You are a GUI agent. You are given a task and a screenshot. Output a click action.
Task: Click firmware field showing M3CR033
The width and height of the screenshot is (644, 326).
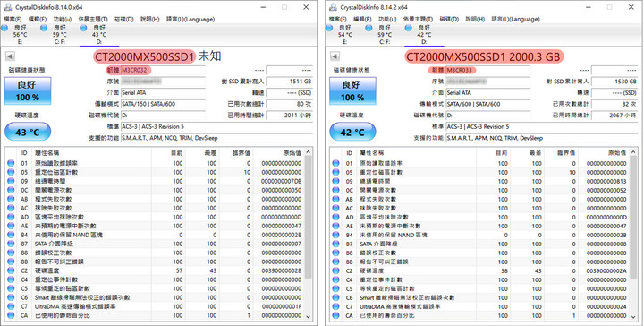tap(487, 70)
